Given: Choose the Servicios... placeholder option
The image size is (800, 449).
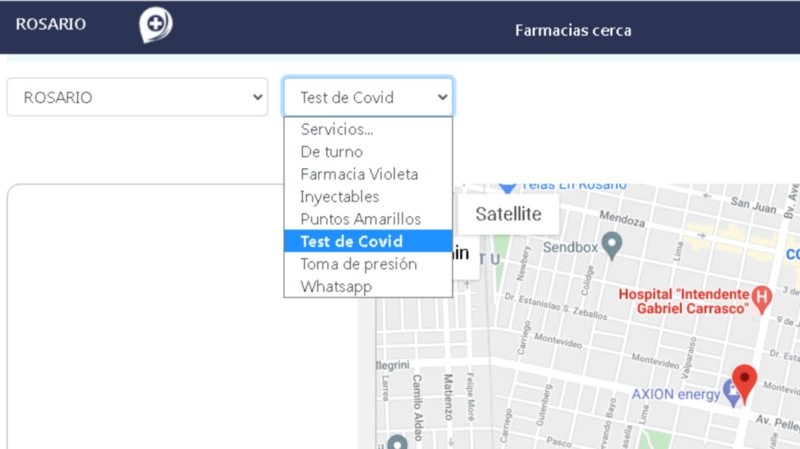Looking at the screenshot, I should tap(337, 129).
